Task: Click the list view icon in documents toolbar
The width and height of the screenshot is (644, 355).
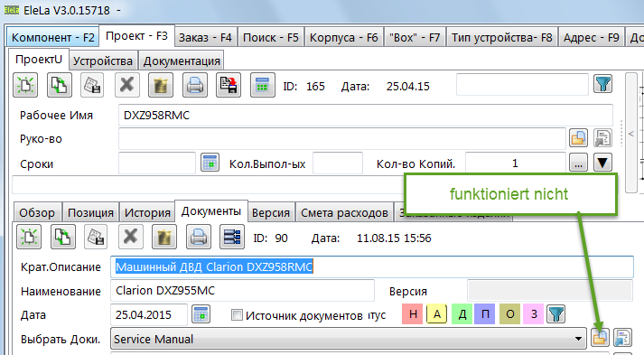Action: 232,237
